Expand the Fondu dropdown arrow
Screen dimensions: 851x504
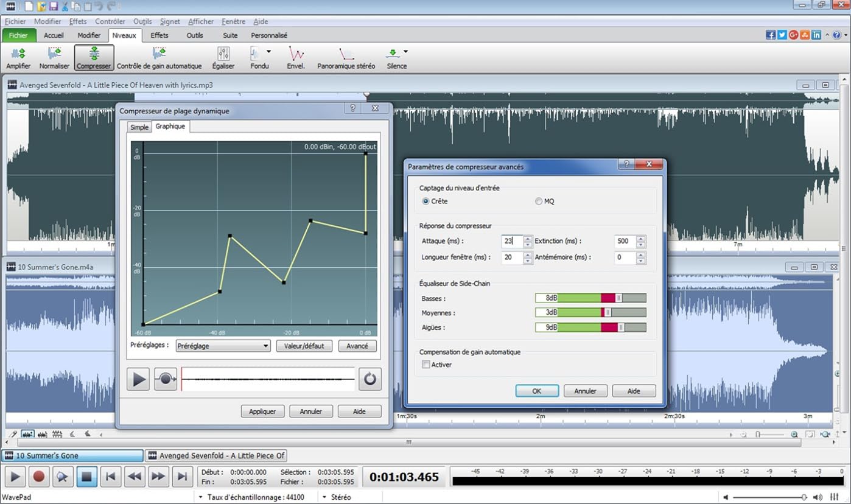tap(268, 52)
